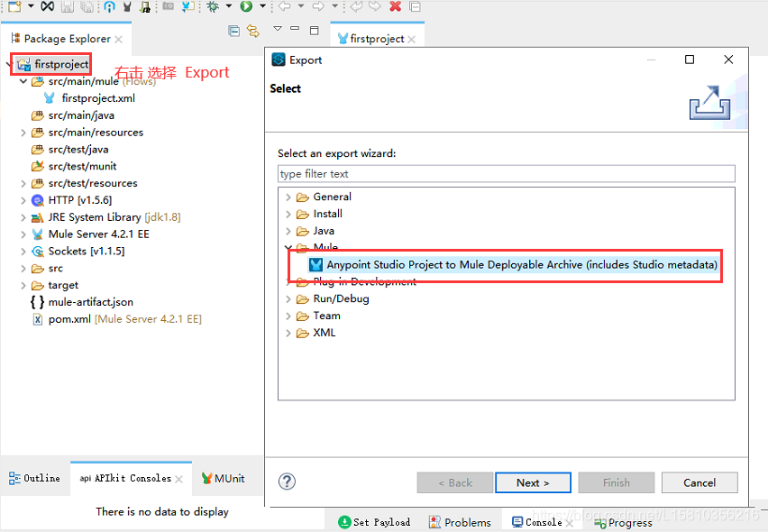The image size is (768, 532).
Task: Expand the src/main/resources folder
Action: click(x=23, y=133)
